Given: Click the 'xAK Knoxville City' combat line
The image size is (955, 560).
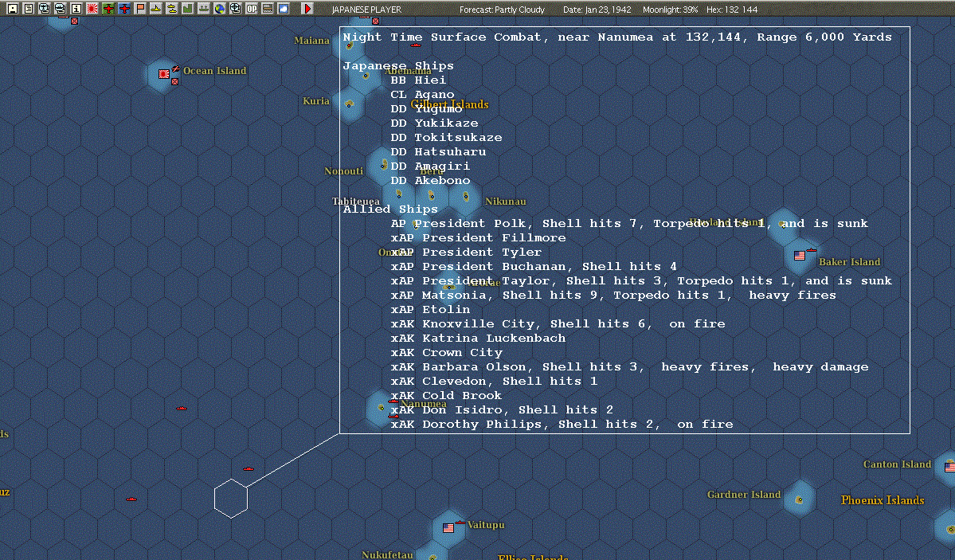Looking at the screenshot, I should tap(558, 323).
